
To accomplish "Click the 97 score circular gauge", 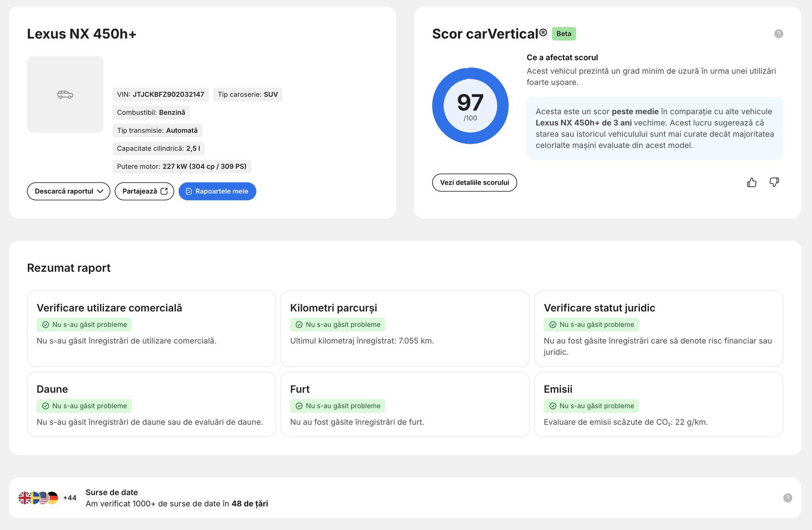I will pyautogui.click(x=470, y=106).
